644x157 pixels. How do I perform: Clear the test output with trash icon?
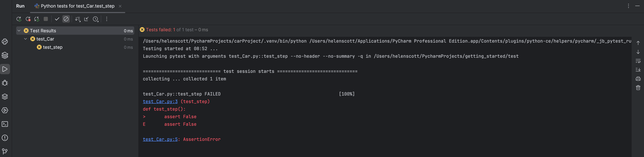tap(638, 88)
